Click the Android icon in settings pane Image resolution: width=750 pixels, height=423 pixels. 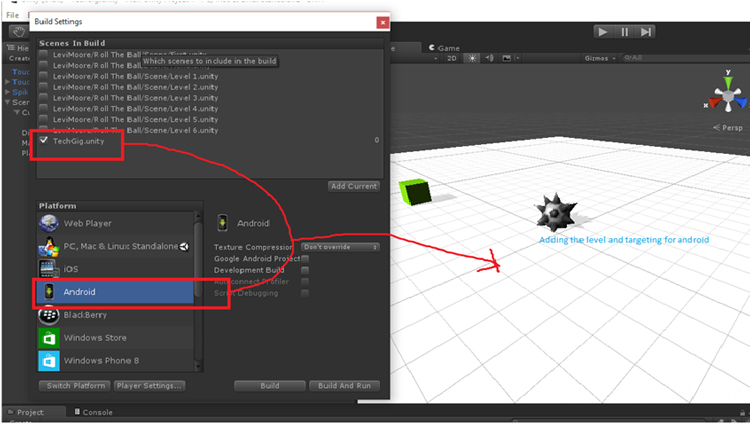pyautogui.click(x=222, y=223)
